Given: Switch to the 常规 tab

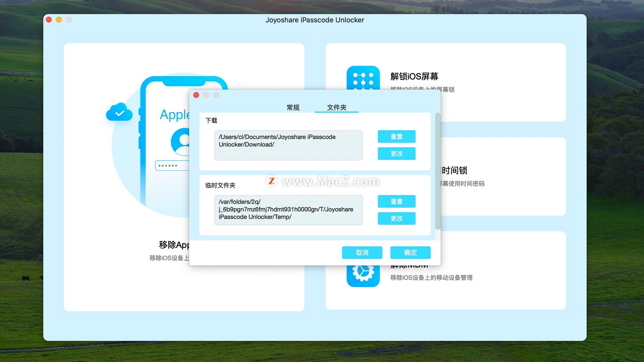Looking at the screenshot, I should click(x=293, y=107).
